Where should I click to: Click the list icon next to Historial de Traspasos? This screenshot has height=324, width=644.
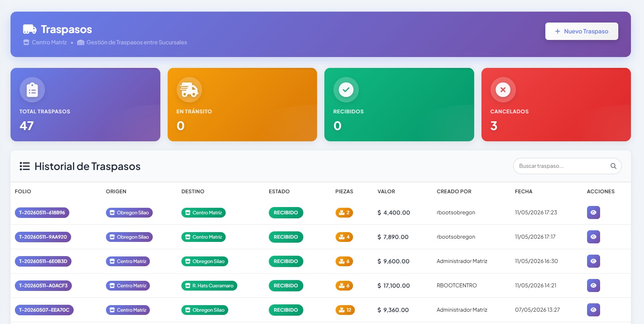click(x=25, y=166)
